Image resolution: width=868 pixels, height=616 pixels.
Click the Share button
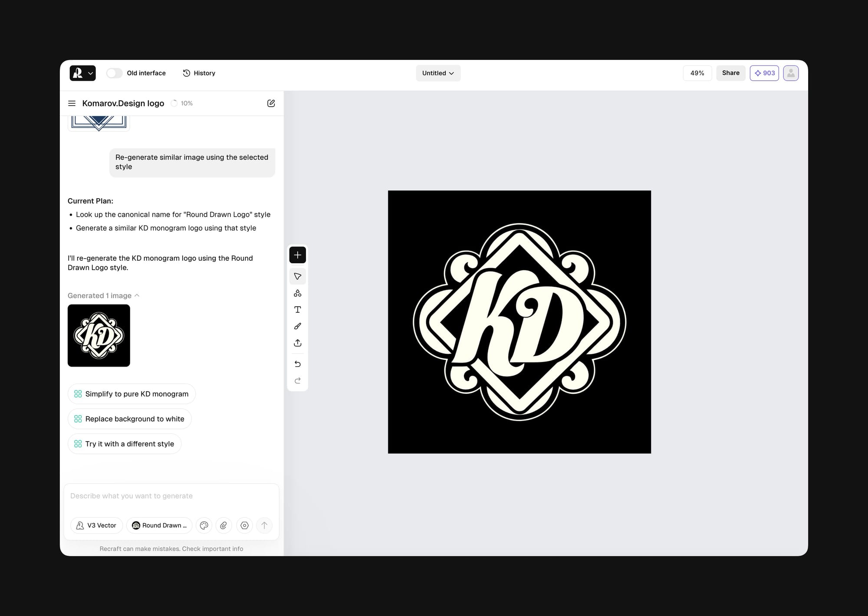(730, 73)
